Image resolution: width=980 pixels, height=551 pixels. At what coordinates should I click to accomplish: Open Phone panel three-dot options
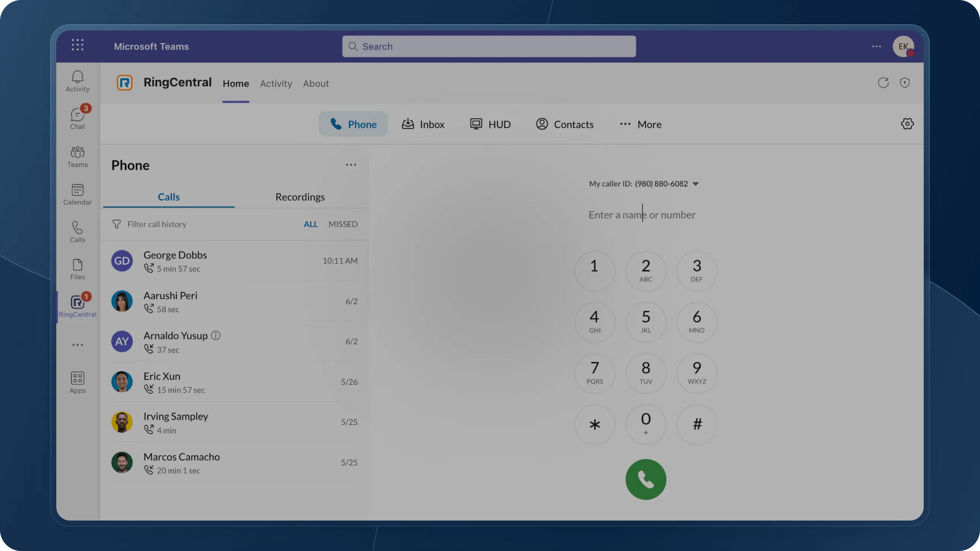click(351, 165)
